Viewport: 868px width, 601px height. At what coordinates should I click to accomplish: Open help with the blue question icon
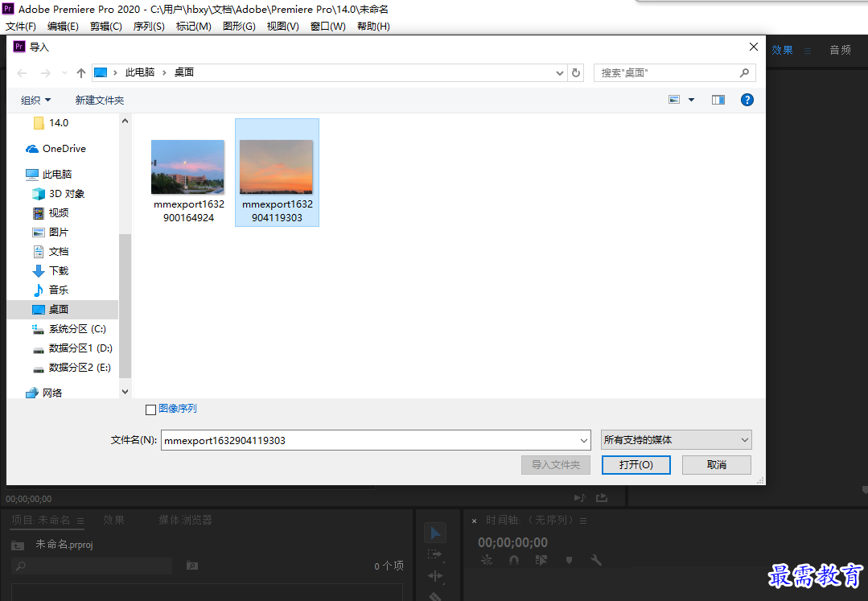tap(747, 100)
